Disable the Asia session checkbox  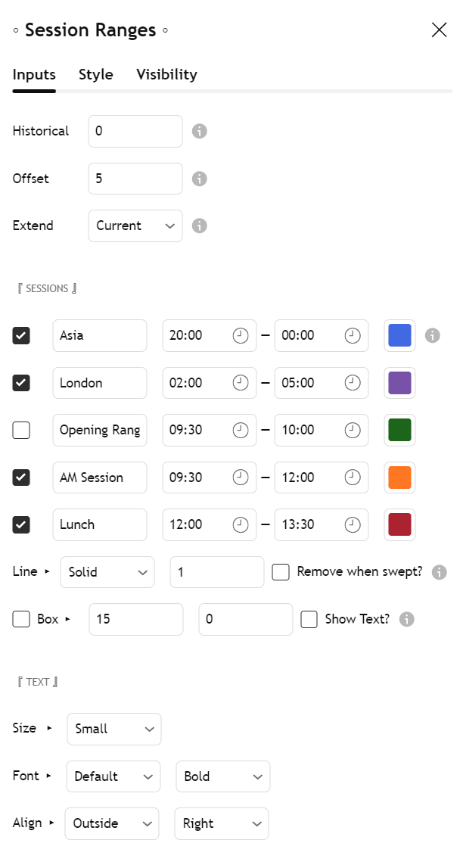(x=21, y=335)
